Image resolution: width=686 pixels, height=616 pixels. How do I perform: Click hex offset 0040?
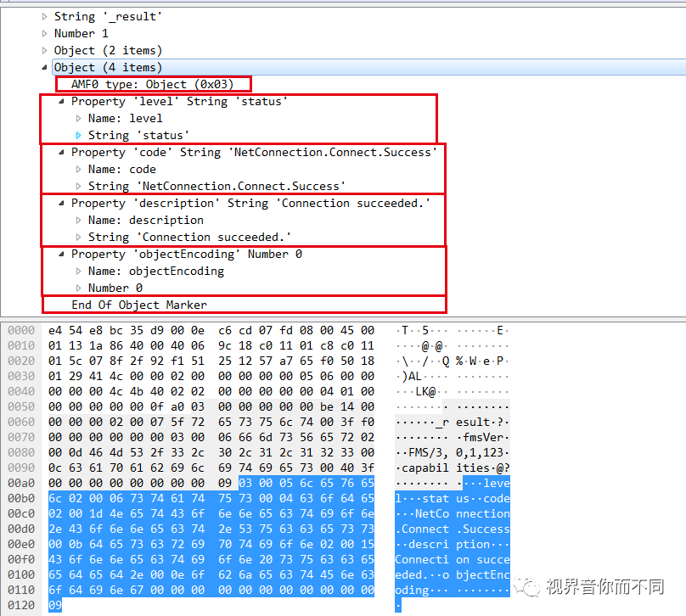pos(21,392)
